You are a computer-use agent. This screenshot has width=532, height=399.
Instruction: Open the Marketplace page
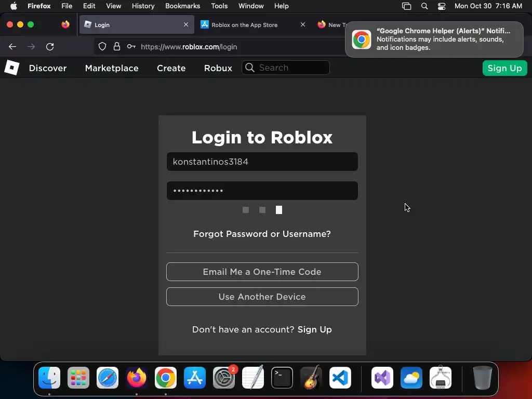tap(112, 68)
